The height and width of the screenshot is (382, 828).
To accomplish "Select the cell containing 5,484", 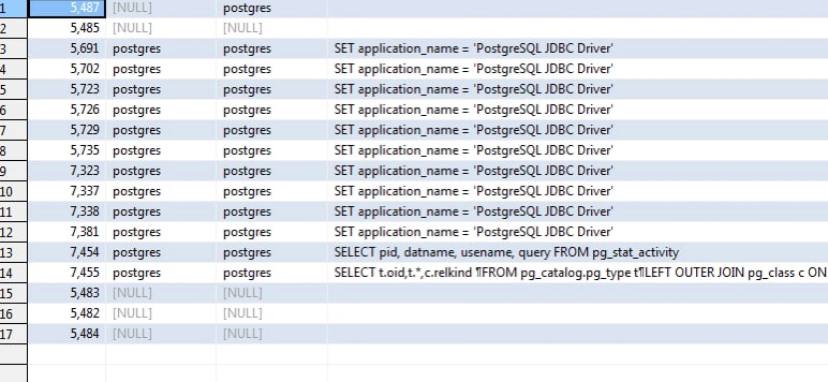I will coord(67,334).
